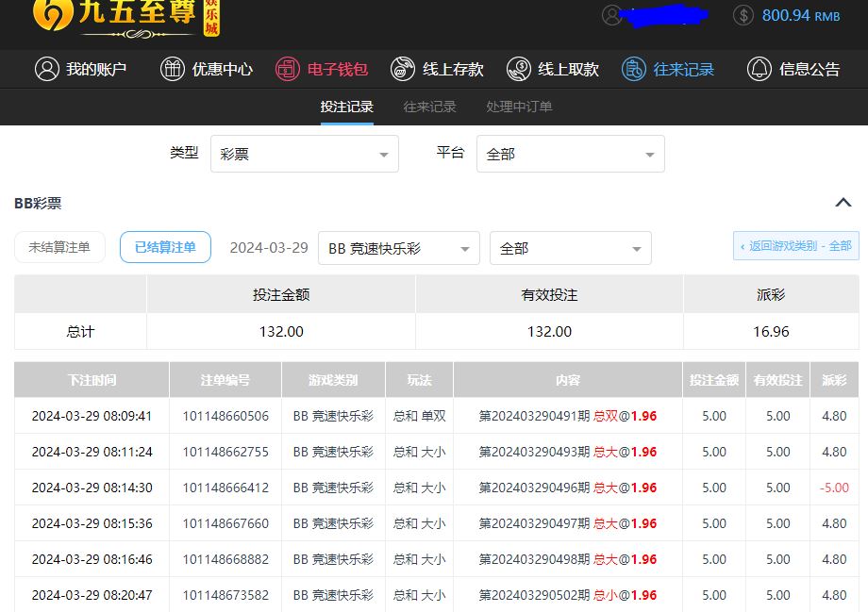Image resolution: width=868 pixels, height=612 pixels.
Task: Open 线上取款 menu item
Action: pyautogui.click(x=553, y=69)
